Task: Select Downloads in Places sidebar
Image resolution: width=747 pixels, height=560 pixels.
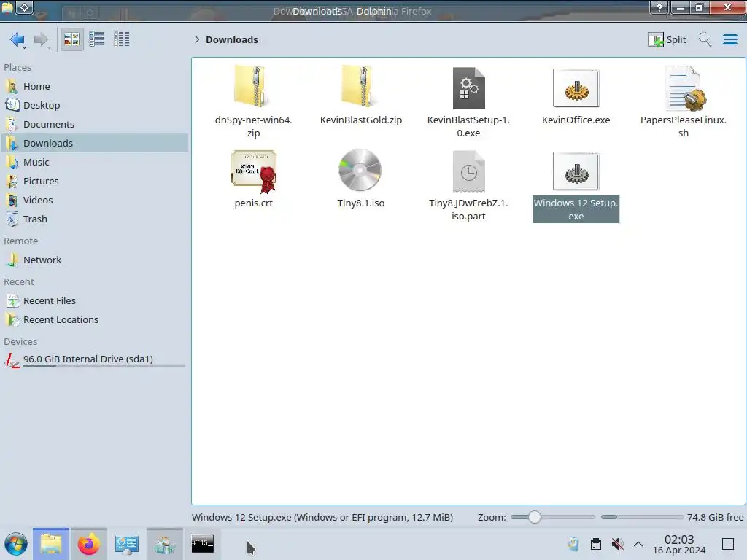Action: [96, 144]
